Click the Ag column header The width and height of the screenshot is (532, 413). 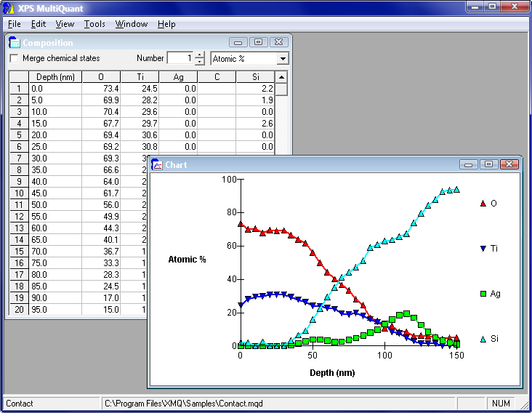(178, 77)
